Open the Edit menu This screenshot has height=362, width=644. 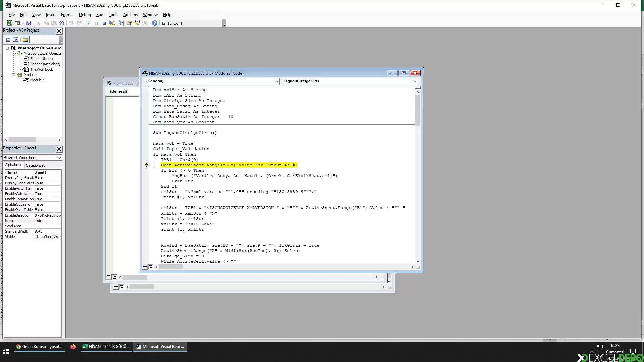[23, 15]
